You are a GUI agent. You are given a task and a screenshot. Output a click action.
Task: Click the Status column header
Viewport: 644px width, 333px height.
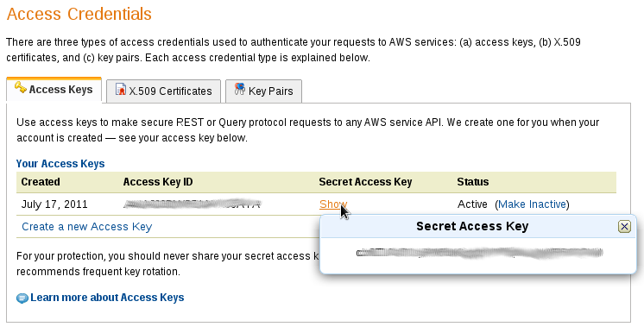pos(473,182)
